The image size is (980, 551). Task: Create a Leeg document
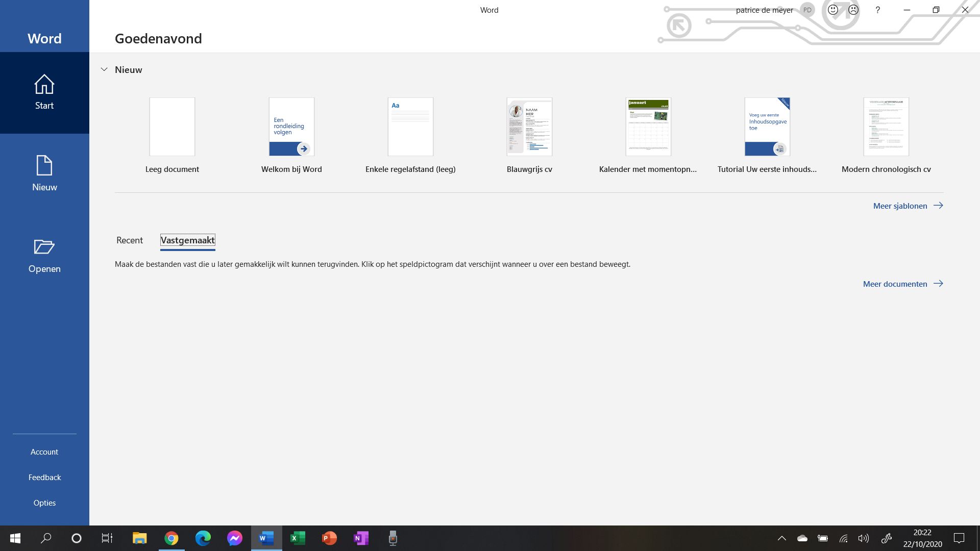tap(172, 136)
